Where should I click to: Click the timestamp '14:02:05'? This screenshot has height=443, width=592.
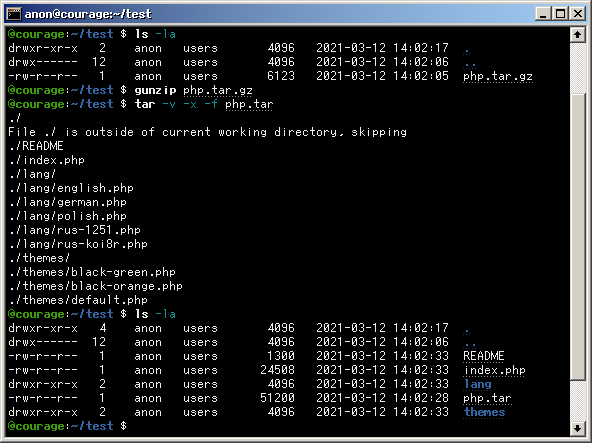click(421, 76)
